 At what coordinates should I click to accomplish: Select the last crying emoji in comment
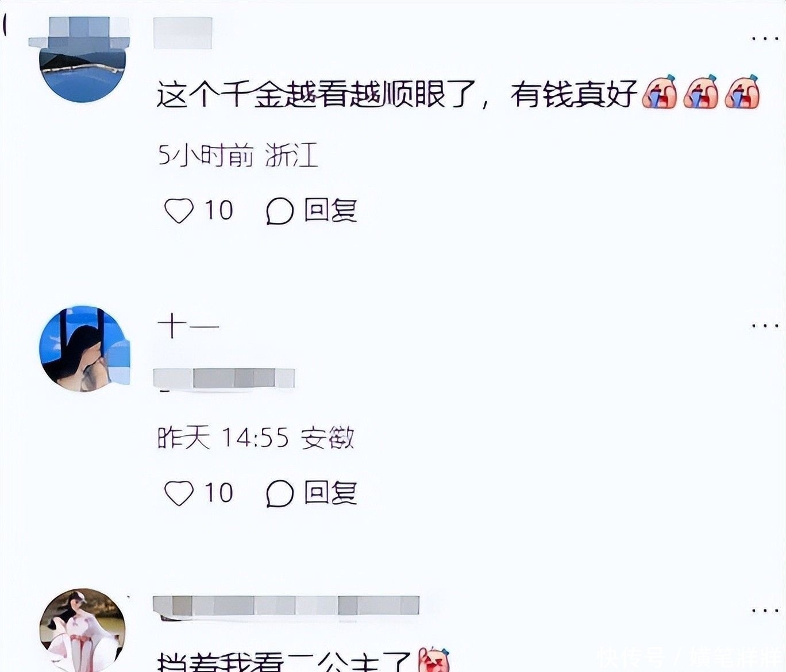click(743, 92)
